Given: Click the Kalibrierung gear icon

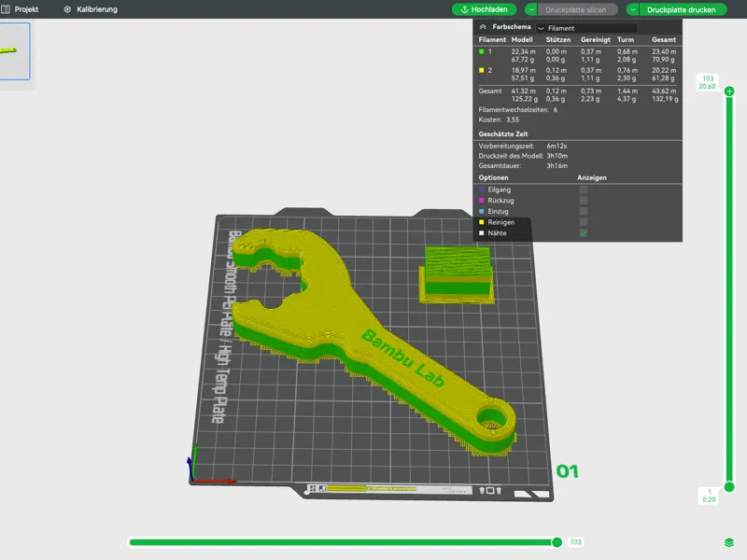Looking at the screenshot, I should pos(67,9).
